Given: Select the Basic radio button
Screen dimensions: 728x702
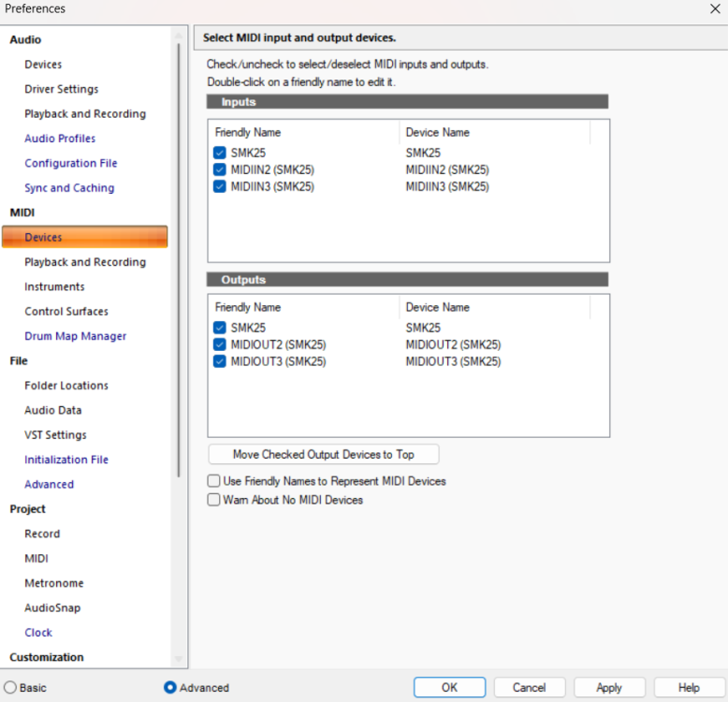Looking at the screenshot, I should [10, 687].
